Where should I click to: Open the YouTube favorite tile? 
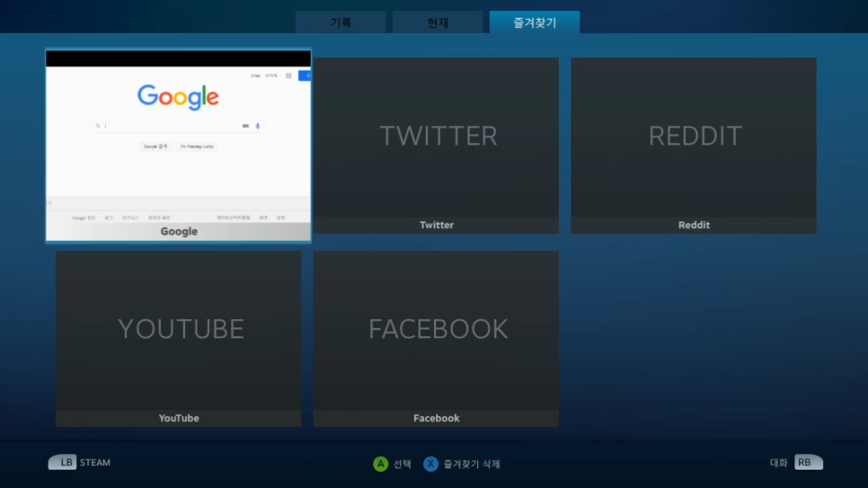click(178, 339)
